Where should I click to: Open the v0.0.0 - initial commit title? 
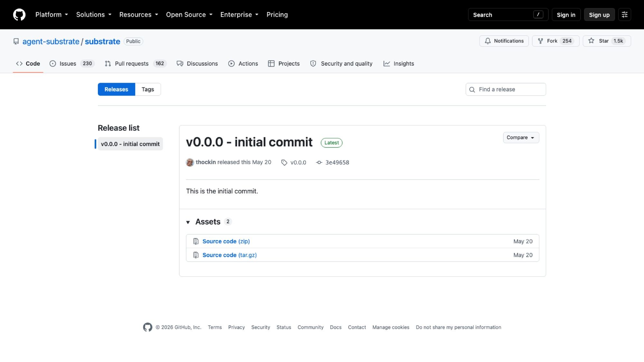pos(249,142)
